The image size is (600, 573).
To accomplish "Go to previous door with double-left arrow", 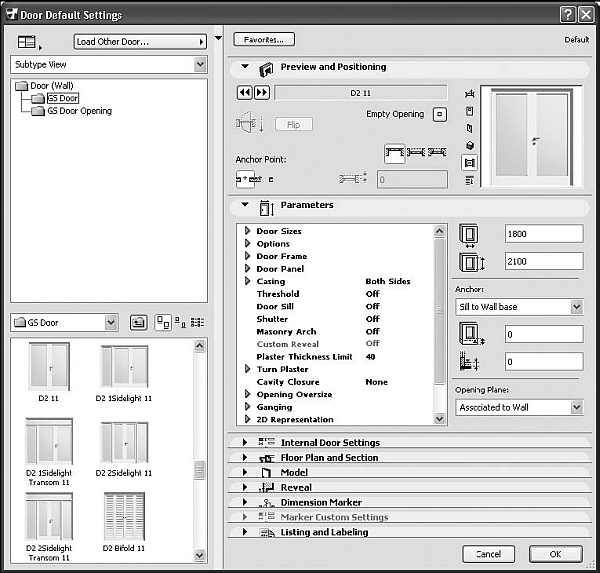I will point(244,92).
